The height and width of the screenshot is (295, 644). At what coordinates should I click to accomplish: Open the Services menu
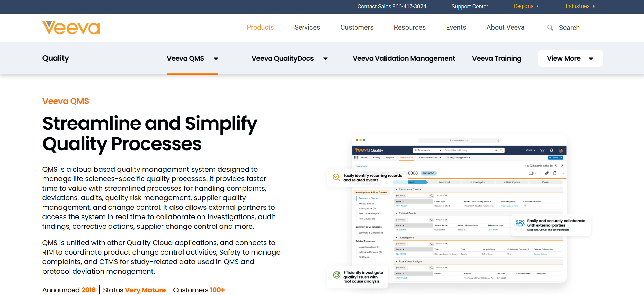[x=307, y=28]
